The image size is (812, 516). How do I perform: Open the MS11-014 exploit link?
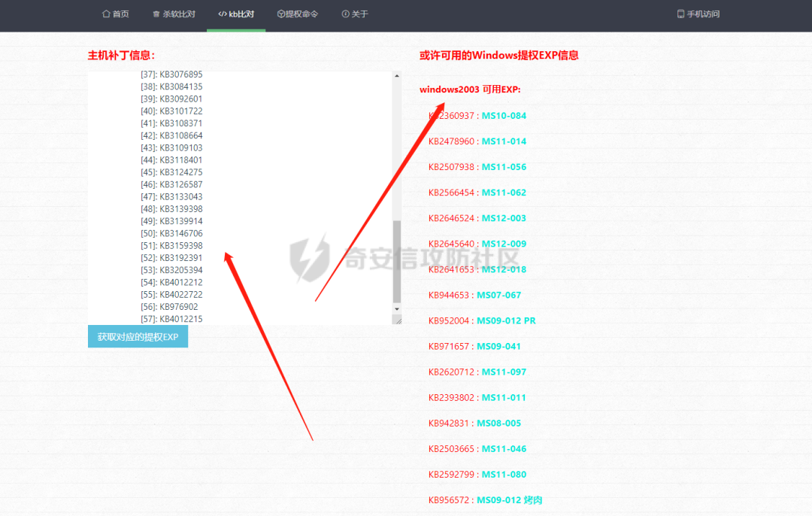pos(504,141)
